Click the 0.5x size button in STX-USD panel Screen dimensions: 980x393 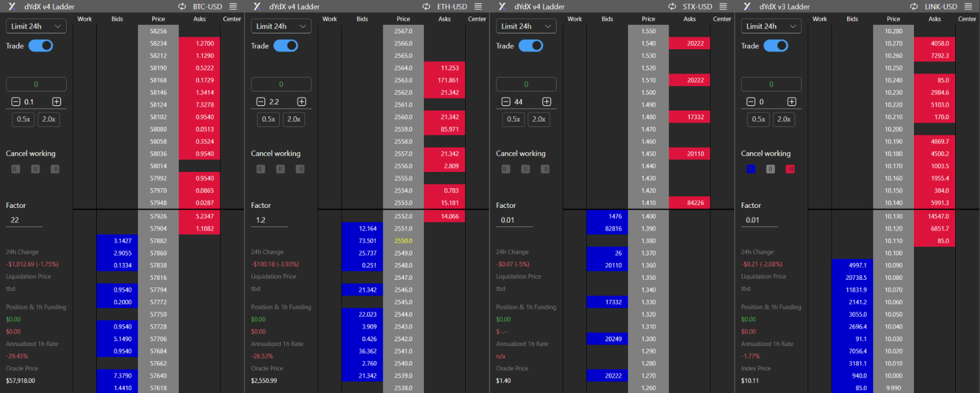point(513,120)
